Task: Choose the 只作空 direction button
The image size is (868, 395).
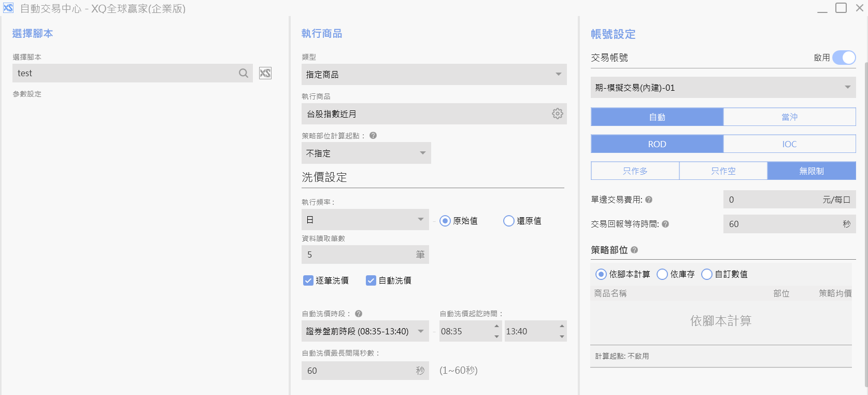Action: [723, 171]
